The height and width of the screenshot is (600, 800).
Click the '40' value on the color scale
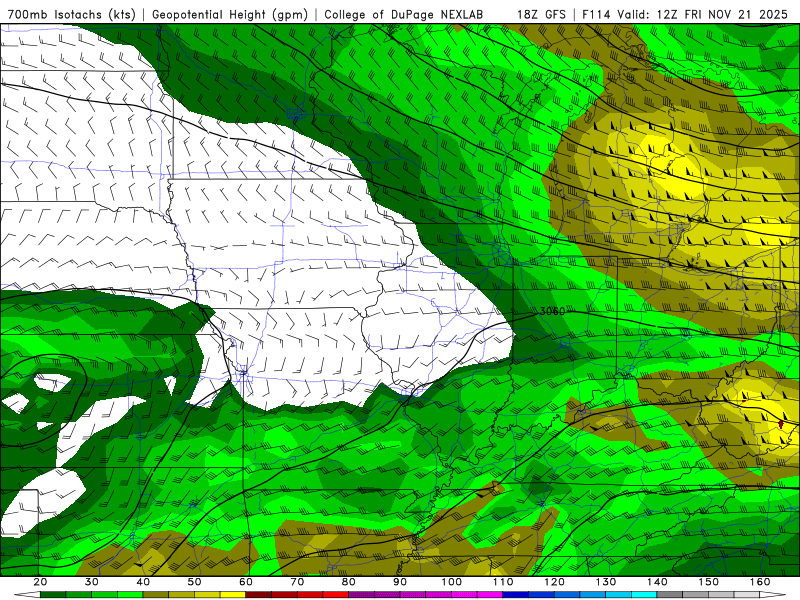coord(143,582)
